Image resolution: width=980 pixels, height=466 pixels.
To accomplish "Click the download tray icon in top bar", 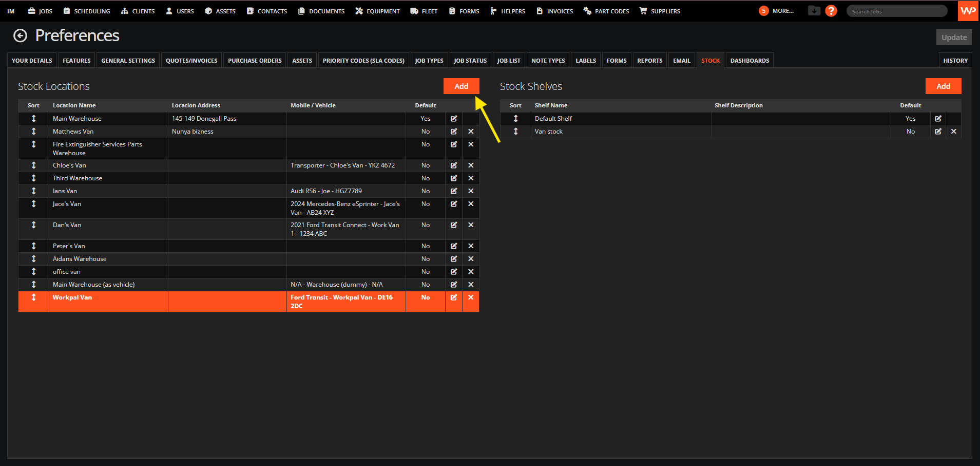I will (x=814, y=10).
